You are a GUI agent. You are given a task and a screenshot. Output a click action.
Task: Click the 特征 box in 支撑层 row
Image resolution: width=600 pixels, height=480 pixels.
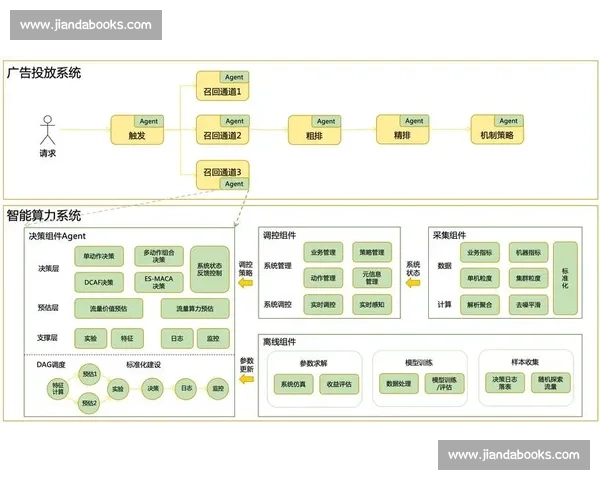[x=127, y=338]
